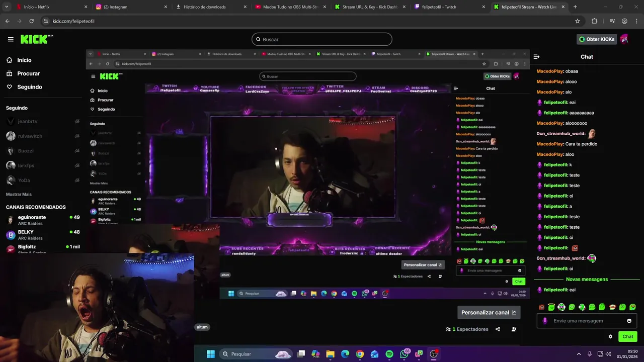644x362 pixels.
Task: Click the 1 Espectadores viewer count
Action: point(467,329)
